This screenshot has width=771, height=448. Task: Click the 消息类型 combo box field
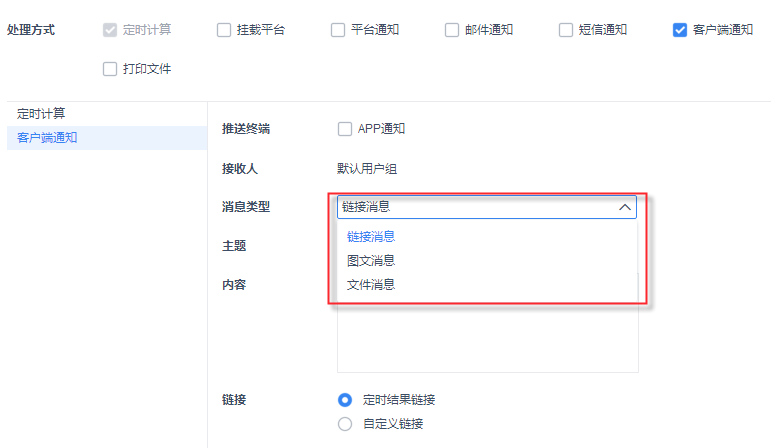point(475,207)
